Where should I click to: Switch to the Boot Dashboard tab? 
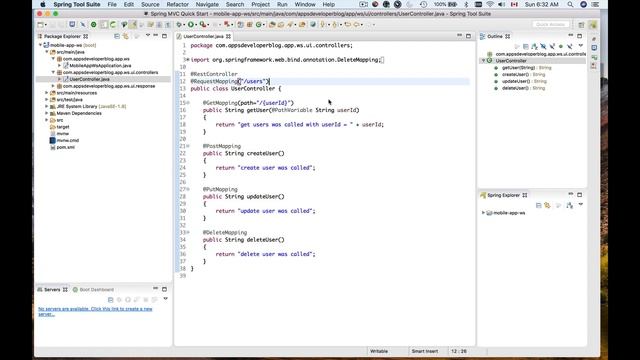[93, 289]
